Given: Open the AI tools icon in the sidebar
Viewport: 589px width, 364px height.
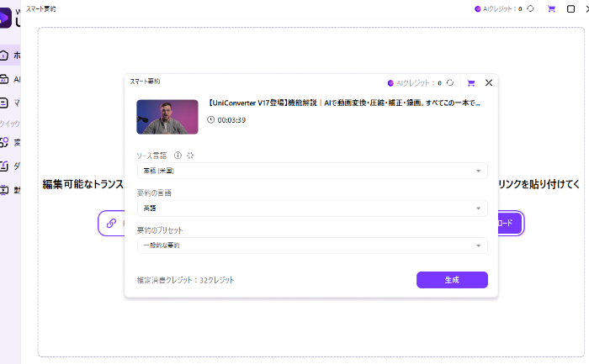Looking at the screenshot, I should [3, 80].
